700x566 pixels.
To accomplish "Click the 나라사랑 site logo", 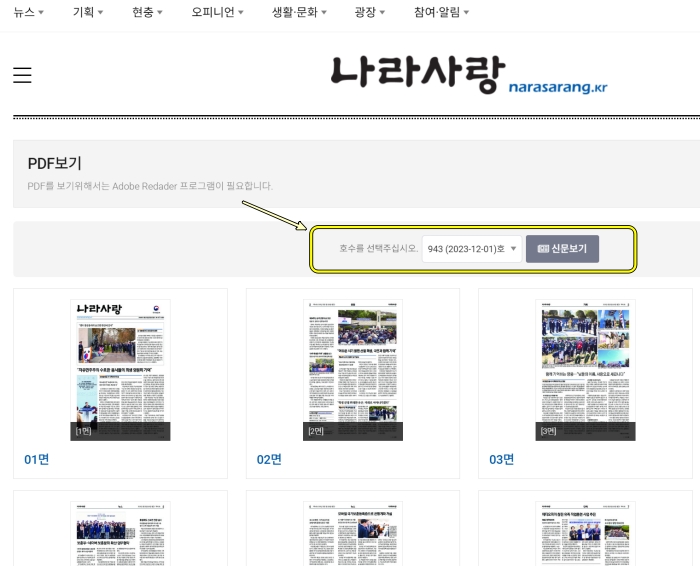I will (x=469, y=75).
